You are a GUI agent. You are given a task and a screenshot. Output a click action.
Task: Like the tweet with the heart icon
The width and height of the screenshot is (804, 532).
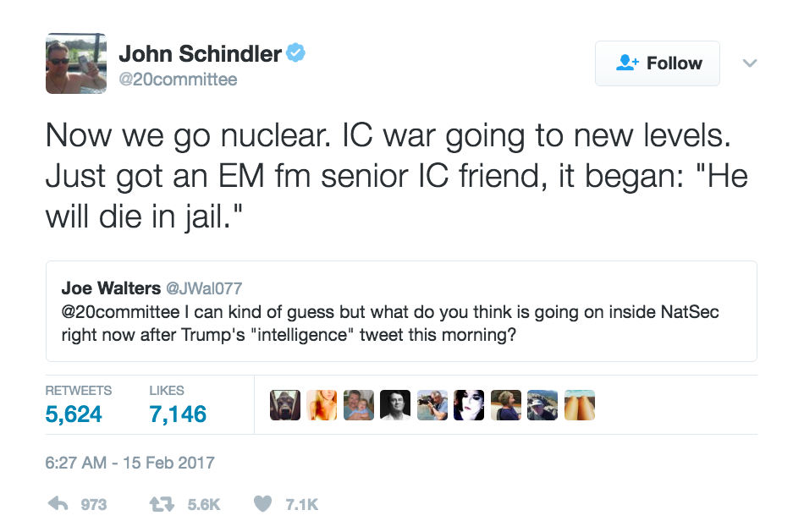tap(263, 504)
